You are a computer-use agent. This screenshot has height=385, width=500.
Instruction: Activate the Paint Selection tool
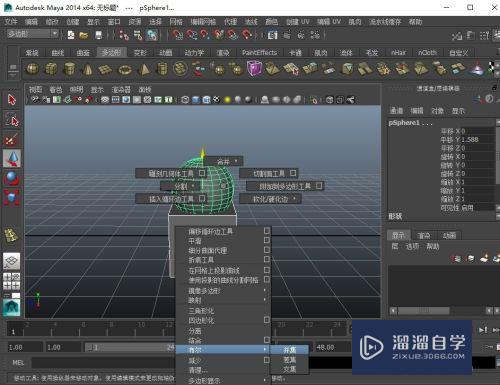click(x=12, y=139)
